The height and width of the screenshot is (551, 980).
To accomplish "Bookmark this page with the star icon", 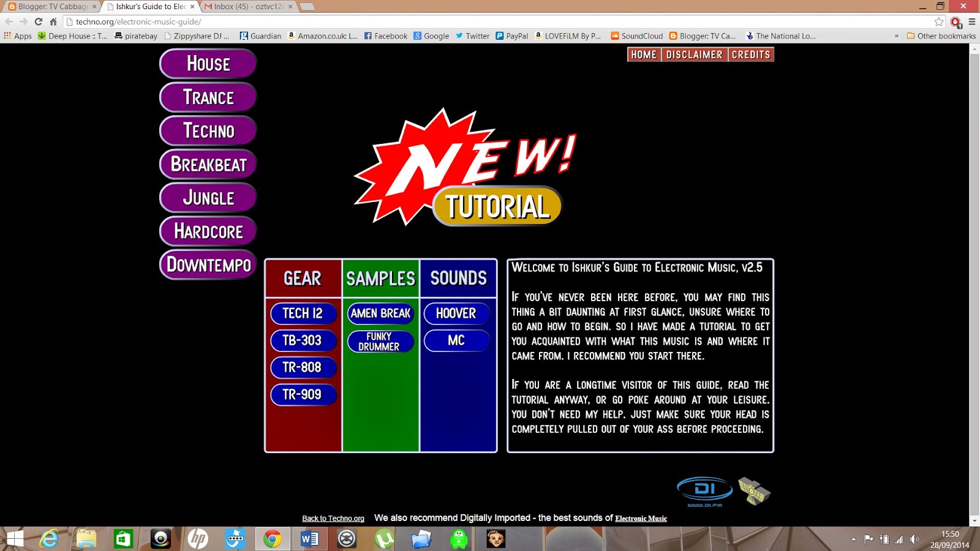I will (x=939, y=21).
